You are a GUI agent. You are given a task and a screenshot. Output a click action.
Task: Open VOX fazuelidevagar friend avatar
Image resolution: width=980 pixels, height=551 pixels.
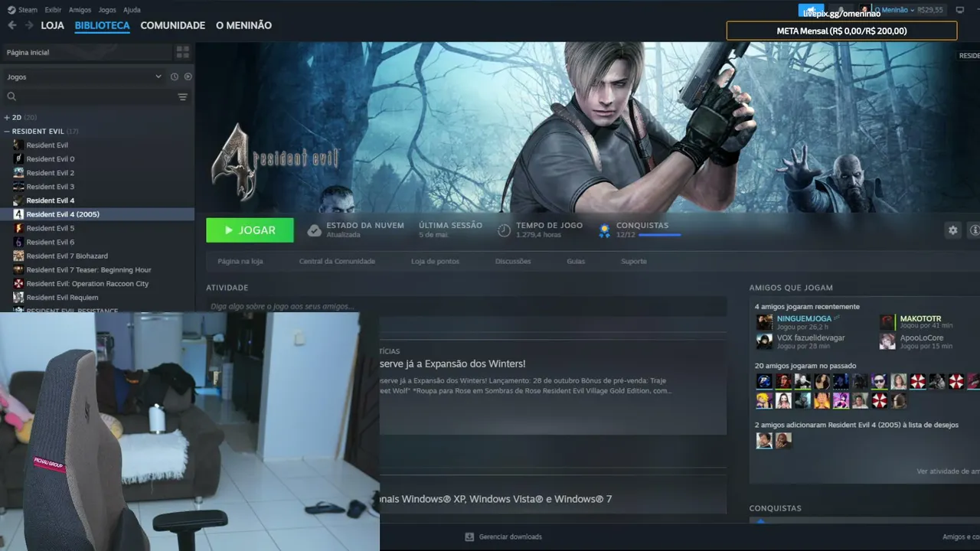pos(764,341)
